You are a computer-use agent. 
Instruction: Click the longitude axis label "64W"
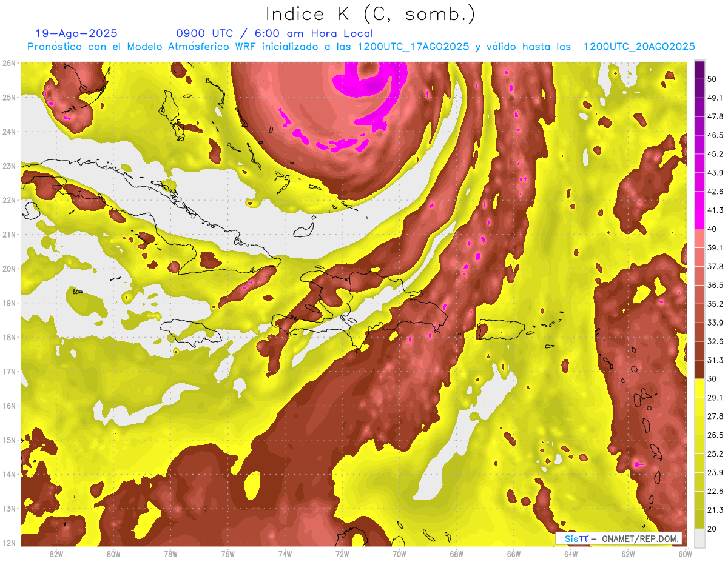click(571, 554)
